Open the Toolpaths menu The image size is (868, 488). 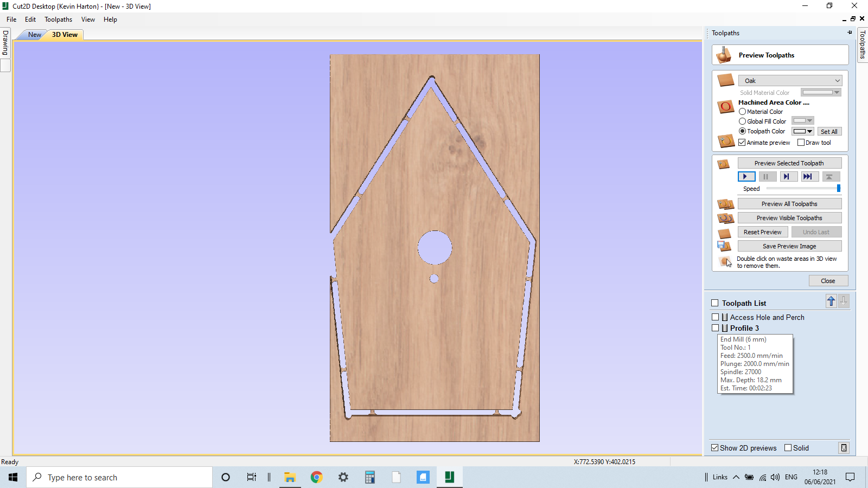pyautogui.click(x=58, y=20)
